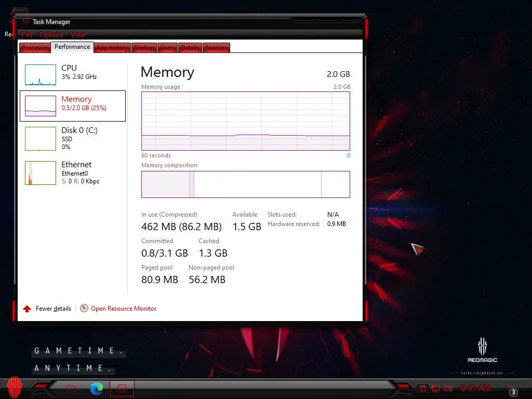Switch to the Services tab

click(216, 48)
